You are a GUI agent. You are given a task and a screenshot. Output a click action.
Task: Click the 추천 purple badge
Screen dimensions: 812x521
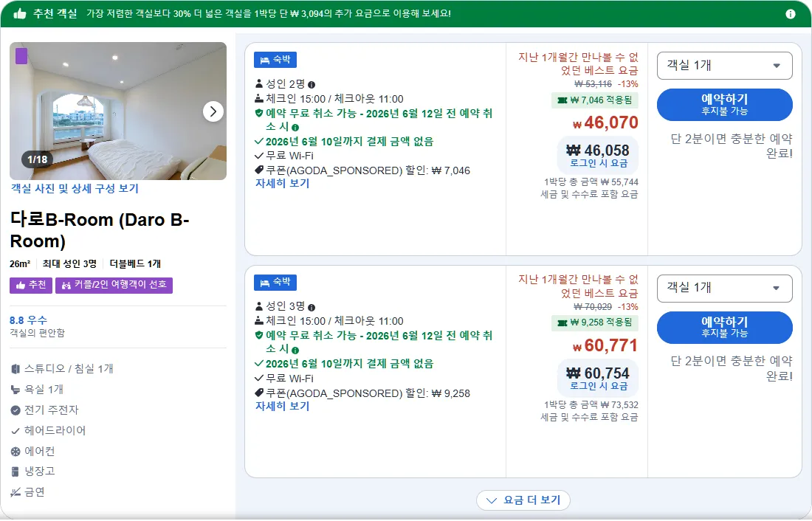tap(31, 286)
